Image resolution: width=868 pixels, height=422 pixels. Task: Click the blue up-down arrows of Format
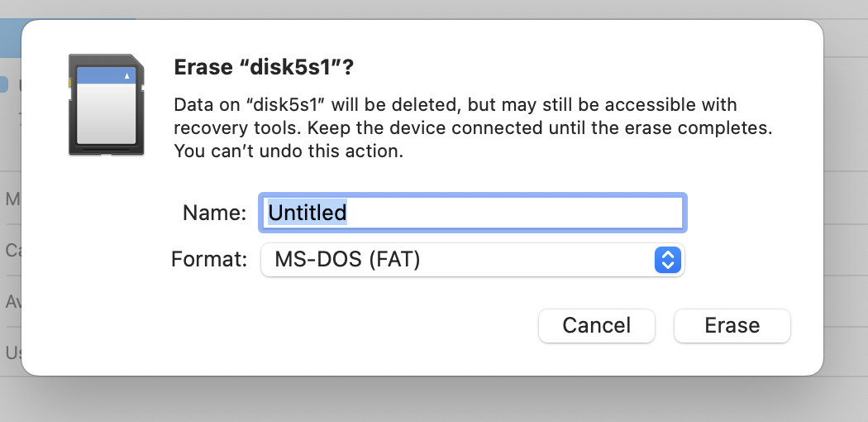point(668,260)
